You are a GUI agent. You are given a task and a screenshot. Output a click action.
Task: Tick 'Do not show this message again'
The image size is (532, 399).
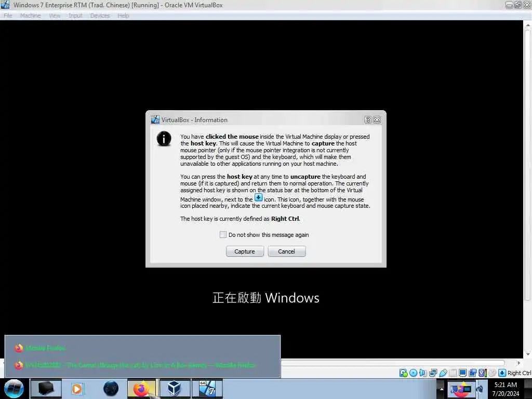(x=223, y=235)
